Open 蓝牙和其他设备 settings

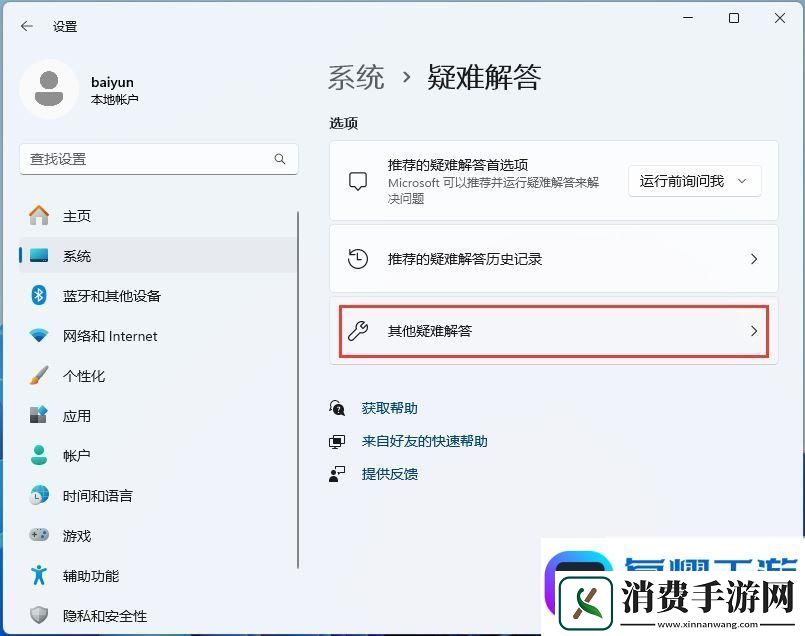pos(158,295)
